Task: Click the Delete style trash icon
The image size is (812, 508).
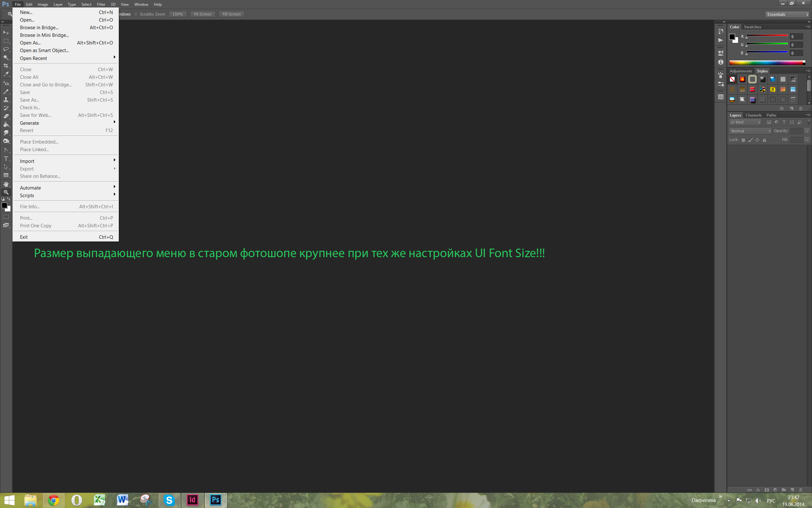Action: 801,109
